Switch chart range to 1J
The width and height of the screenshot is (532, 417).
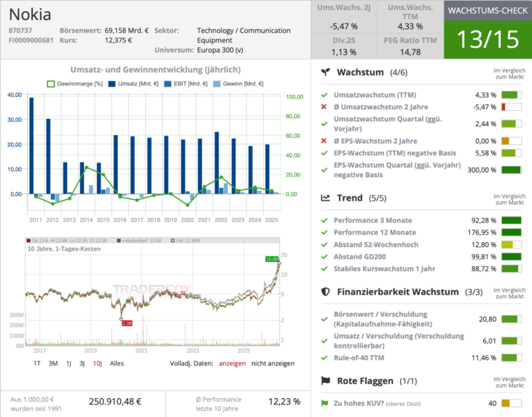pyautogui.click(x=69, y=363)
